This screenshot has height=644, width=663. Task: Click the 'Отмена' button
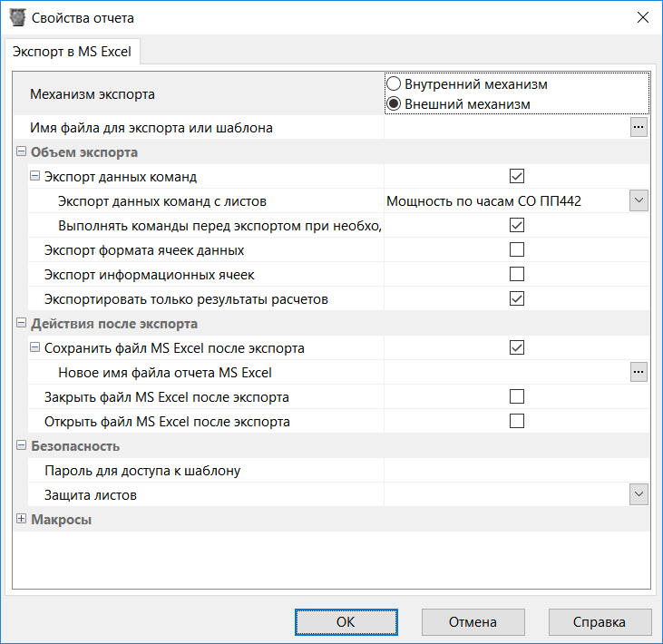coord(473,622)
